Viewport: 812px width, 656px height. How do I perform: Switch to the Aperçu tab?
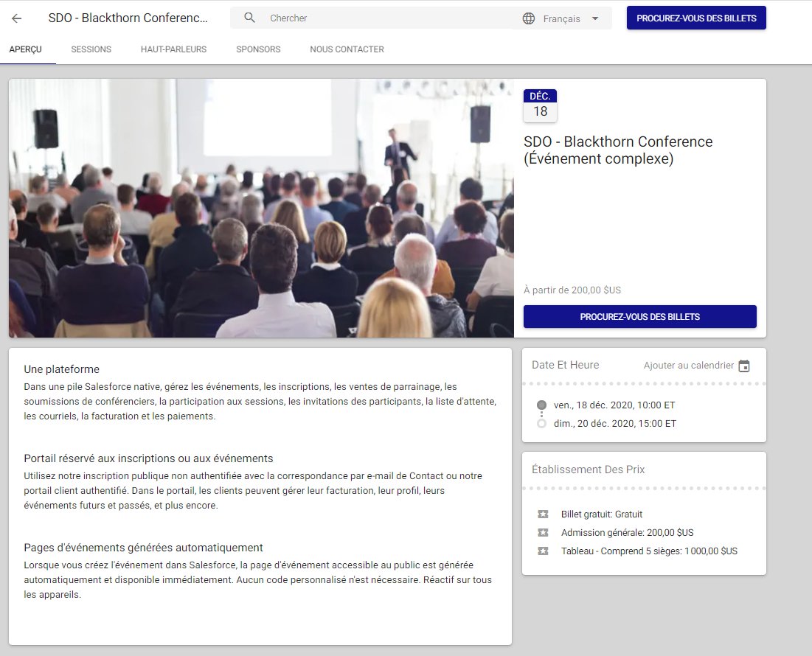point(25,49)
